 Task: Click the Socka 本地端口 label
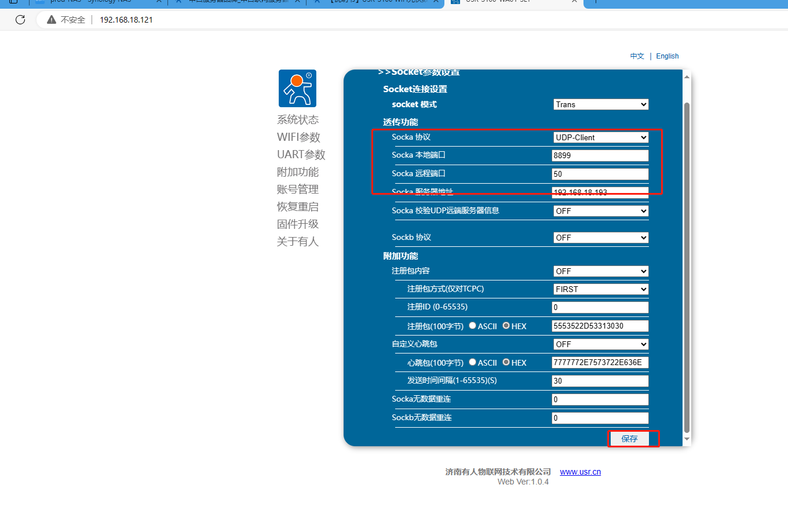pyautogui.click(x=418, y=155)
